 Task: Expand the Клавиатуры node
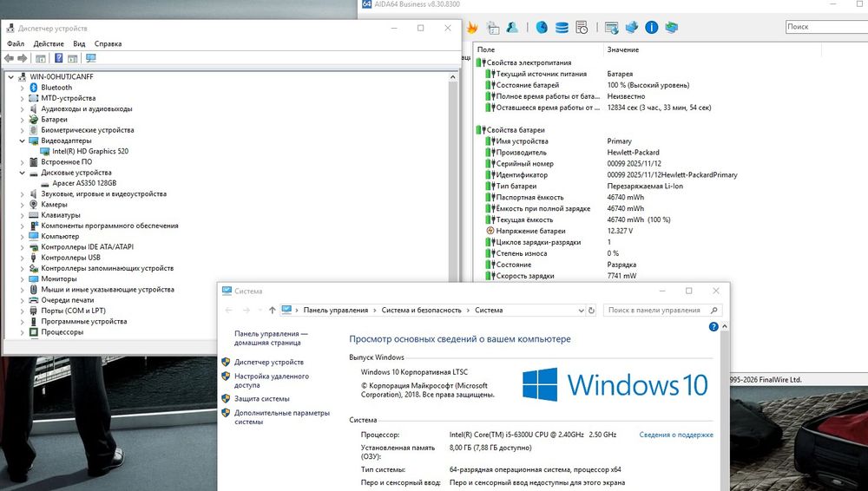23,215
